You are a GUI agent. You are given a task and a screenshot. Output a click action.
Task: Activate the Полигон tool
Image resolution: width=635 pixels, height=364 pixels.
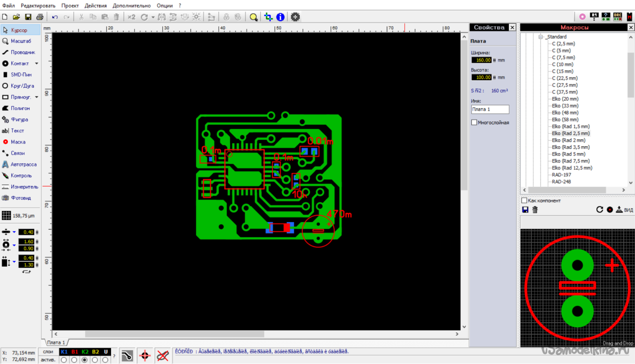click(x=20, y=108)
